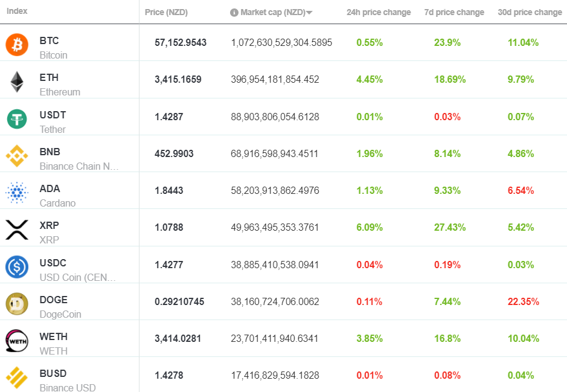Open the USDC ticker link
Viewport: 567px width, 392px height.
tap(53, 263)
